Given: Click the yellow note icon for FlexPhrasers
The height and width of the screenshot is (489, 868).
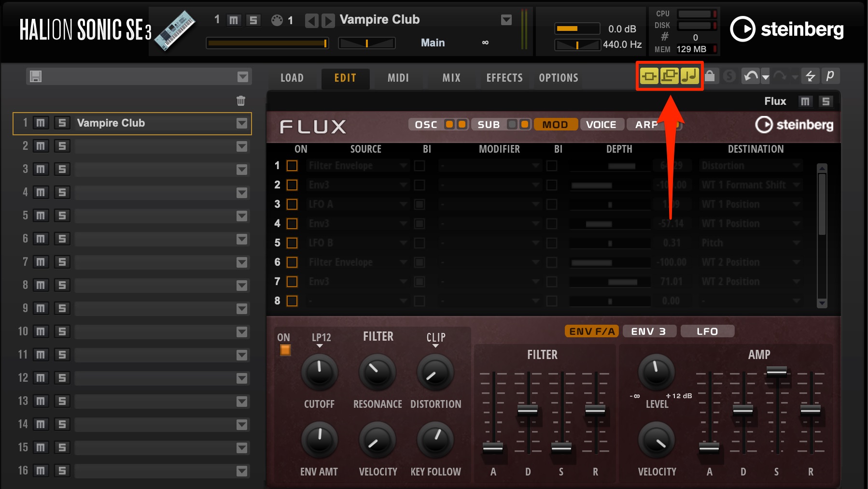Looking at the screenshot, I should (x=689, y=76).
